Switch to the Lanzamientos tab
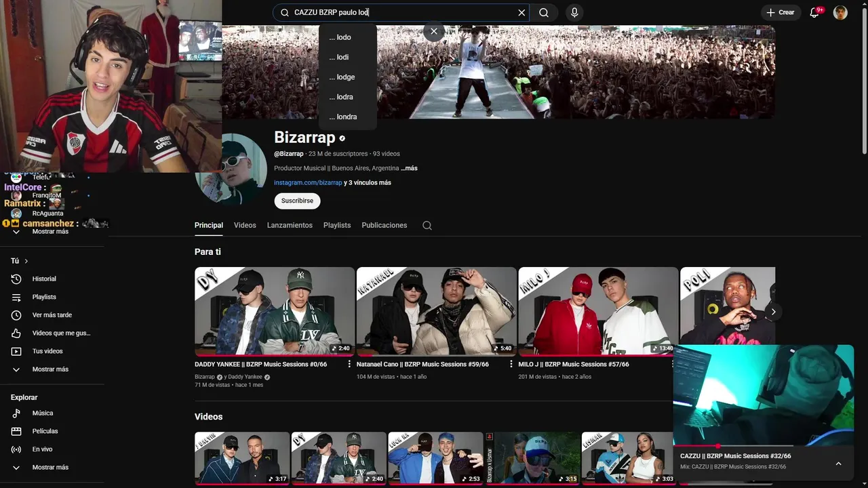This screenshot has width=868, height=488. point(290,225)
